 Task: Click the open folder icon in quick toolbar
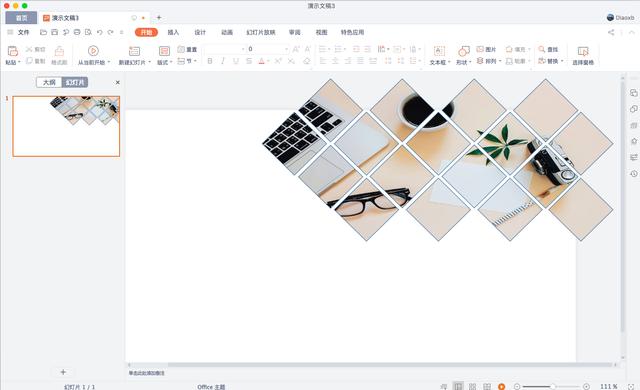[x=43, y=32]
